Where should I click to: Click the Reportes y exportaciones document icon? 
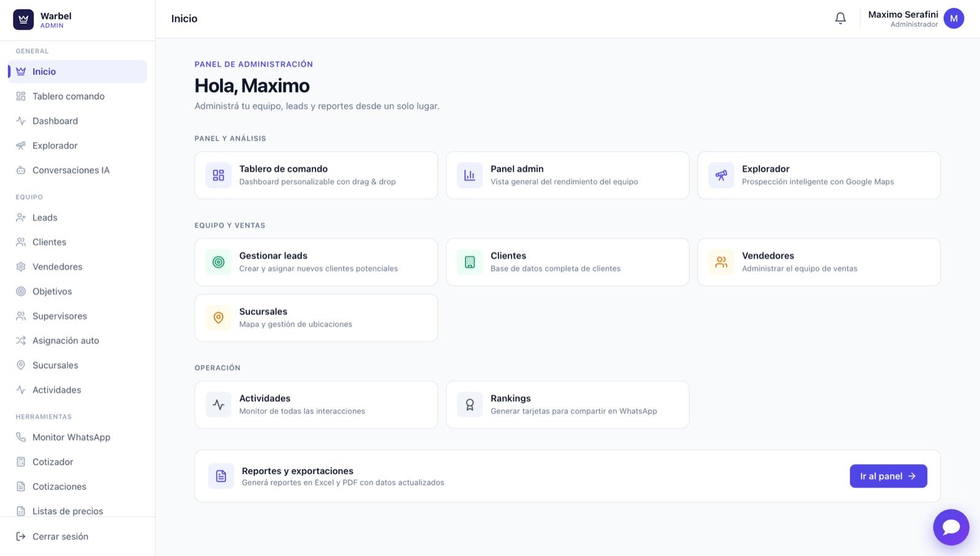221,476
